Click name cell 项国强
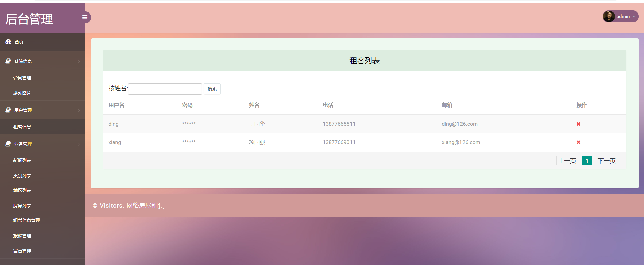The height and width of the screenshot is (265, 644). tap(257, 142)
